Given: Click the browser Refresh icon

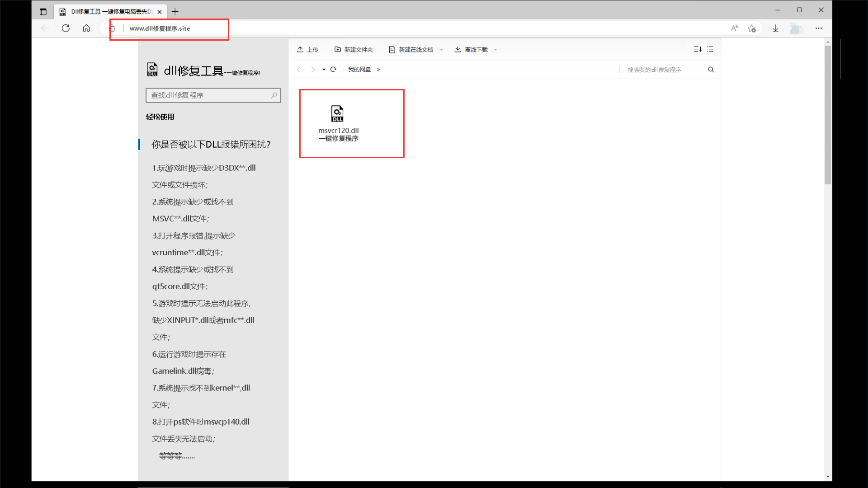Looking at the screenshot, I should click(x=66, y=28).
